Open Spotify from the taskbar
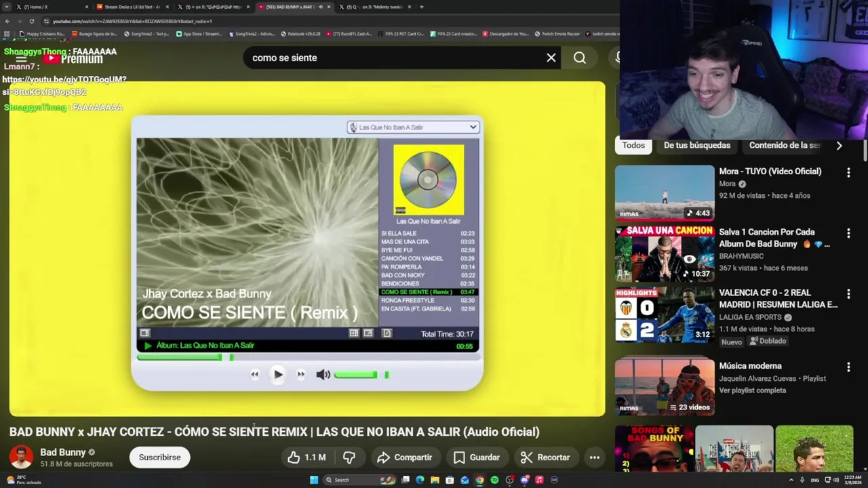The width and height of the screenshot is (868, 488). (x=494, y=480)
